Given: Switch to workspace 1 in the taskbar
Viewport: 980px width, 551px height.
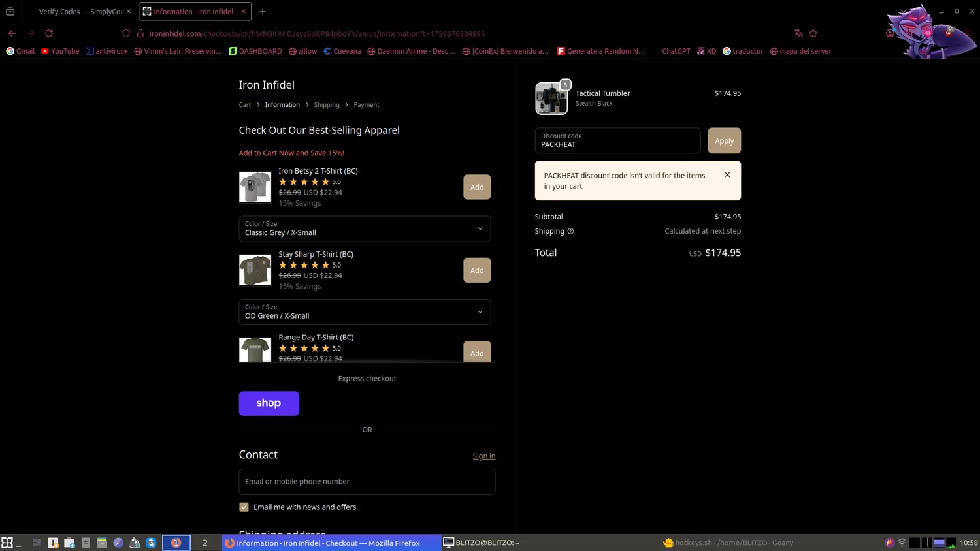Looking at the screenshot, I should pos(176,543).
